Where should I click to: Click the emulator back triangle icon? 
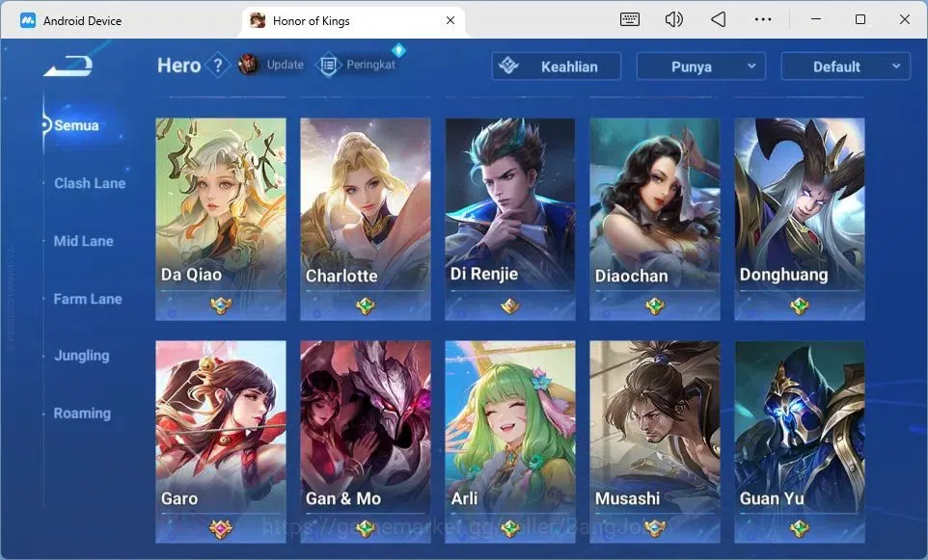click(718, 19)
